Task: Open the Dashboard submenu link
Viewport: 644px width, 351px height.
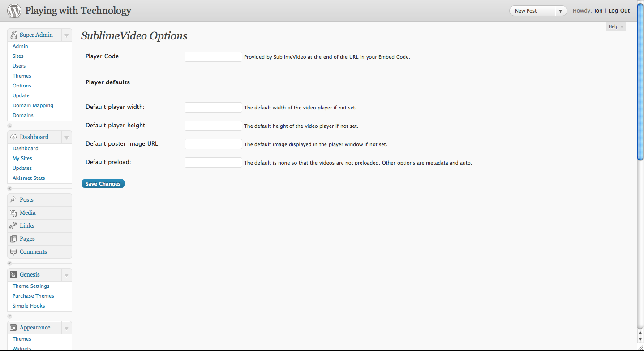Action: pyautogui.click(x=26, y=148)
